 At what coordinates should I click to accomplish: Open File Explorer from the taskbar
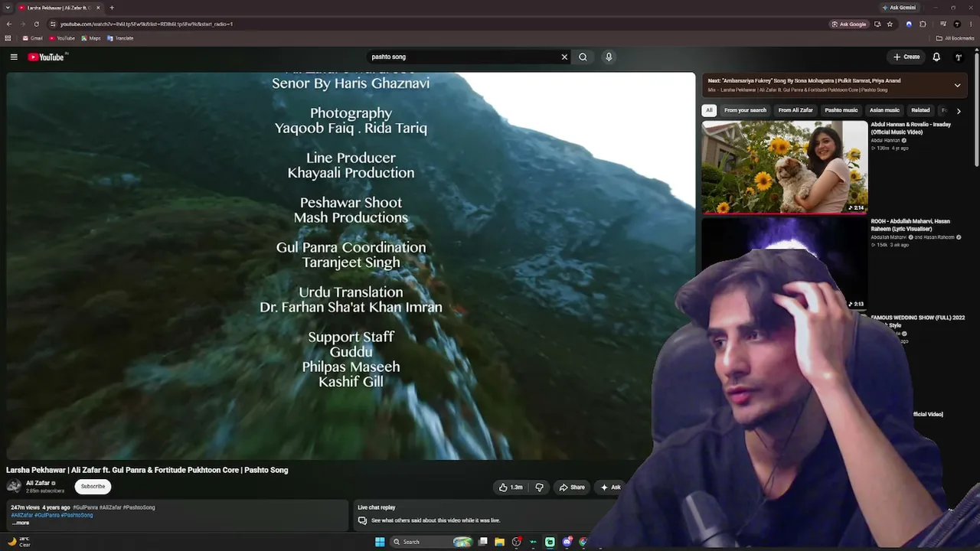click(x=499, y=542)
